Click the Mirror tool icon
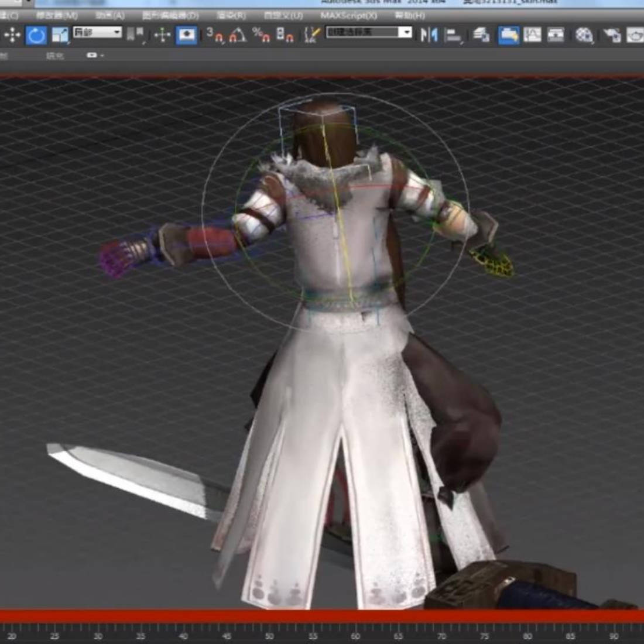The height and width of the screenshot is (644, 644). coord(429,35)
